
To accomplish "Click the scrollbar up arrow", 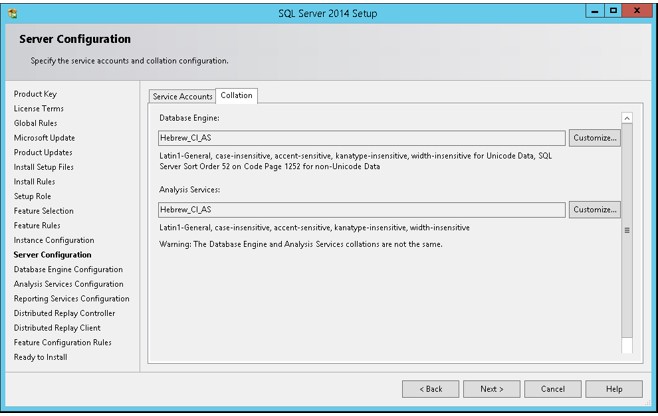I will [x=627, y=118].
